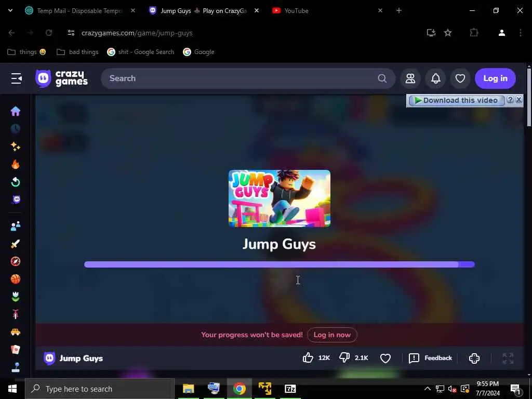Open Multiplayer category icon
The image size is (532, 399).
[x=16, y=225]
